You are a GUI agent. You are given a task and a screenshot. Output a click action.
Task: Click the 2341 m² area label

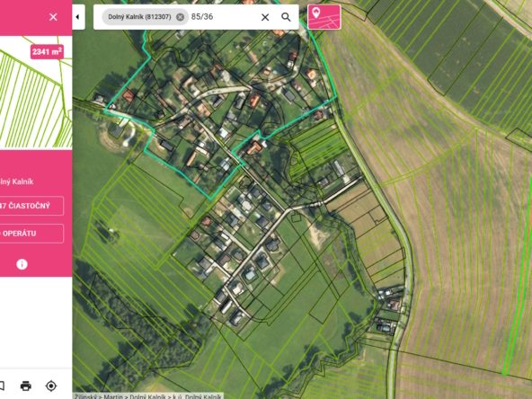point(47,52)
